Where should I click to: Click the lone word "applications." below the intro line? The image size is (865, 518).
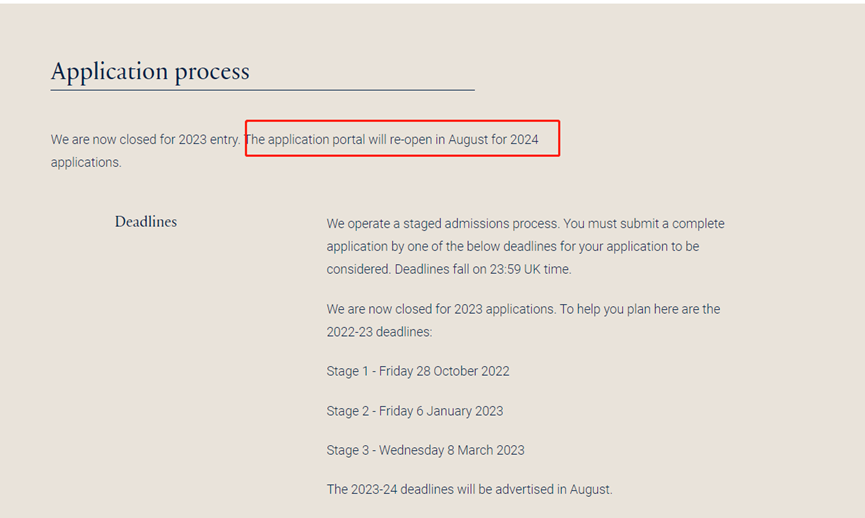[x=86, y=162]
